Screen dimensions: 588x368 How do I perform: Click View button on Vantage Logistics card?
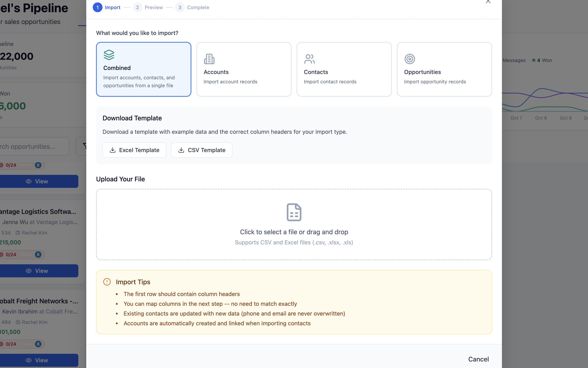39,271
